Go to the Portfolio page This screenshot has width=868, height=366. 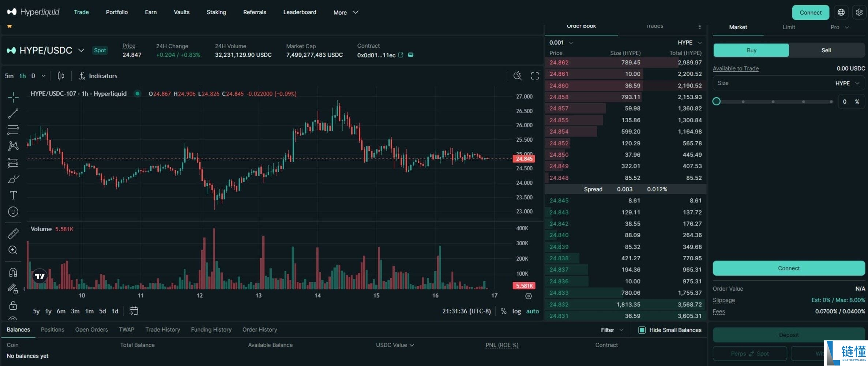click(117, 12)
